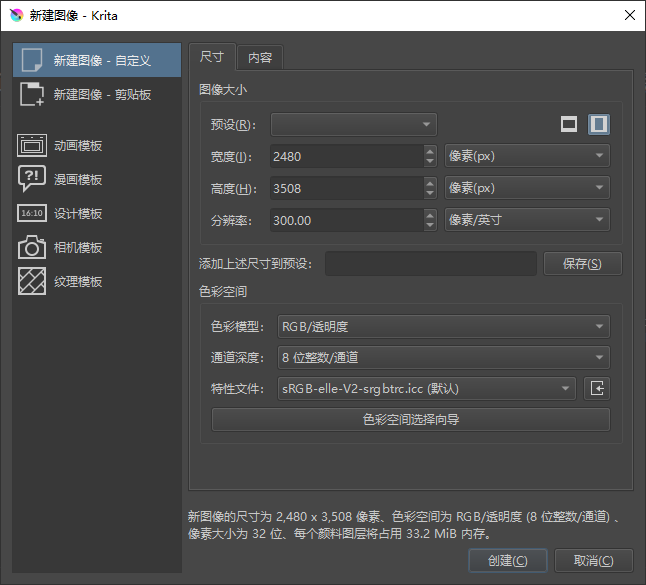Open the 色彩模型 RGB/透明度 dropdown
The width and height of the screenshot is (646, 585).
point(441,327)
